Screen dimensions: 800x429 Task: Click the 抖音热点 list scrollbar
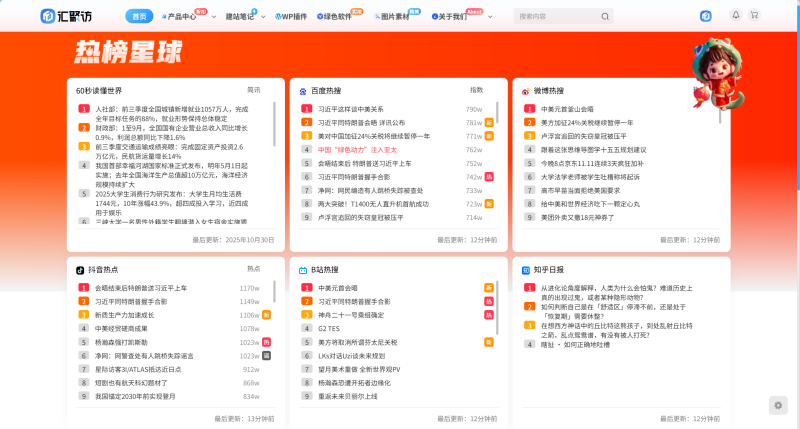274,291
